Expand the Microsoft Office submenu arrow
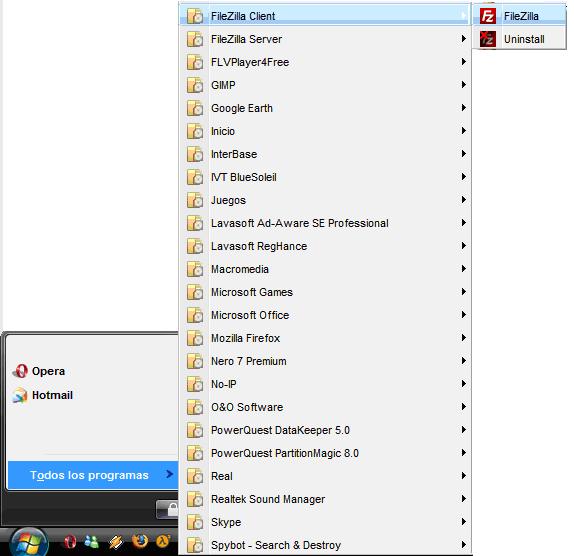The image size is (574, 556). (x=463, y=315)
